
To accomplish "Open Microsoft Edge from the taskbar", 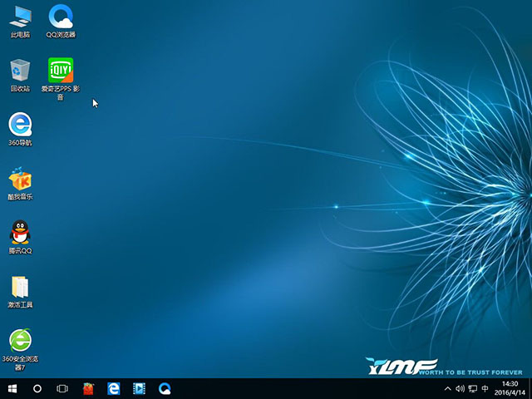I will tap(114, 388).
